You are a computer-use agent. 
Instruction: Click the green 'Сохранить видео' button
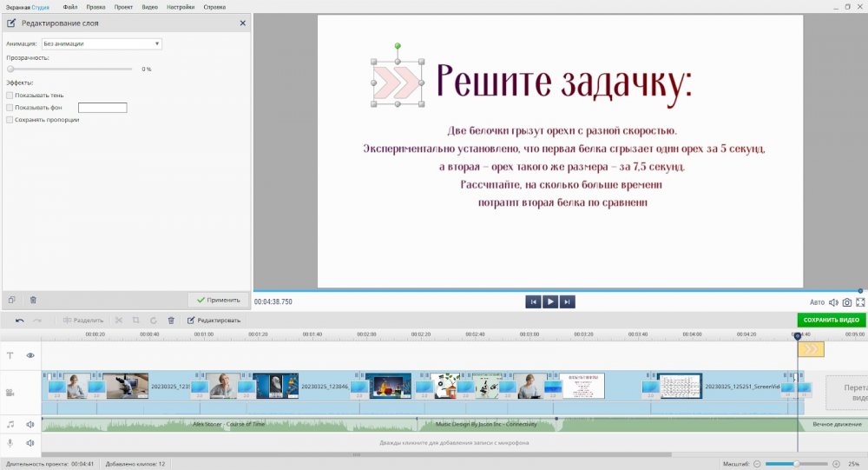[x=831, y=320]
